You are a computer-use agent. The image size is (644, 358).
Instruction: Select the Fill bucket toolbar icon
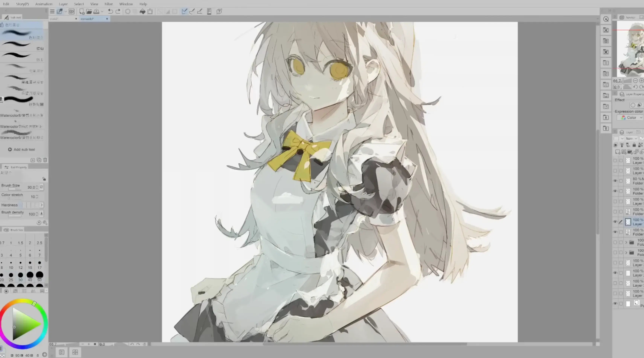pos(142,11)
